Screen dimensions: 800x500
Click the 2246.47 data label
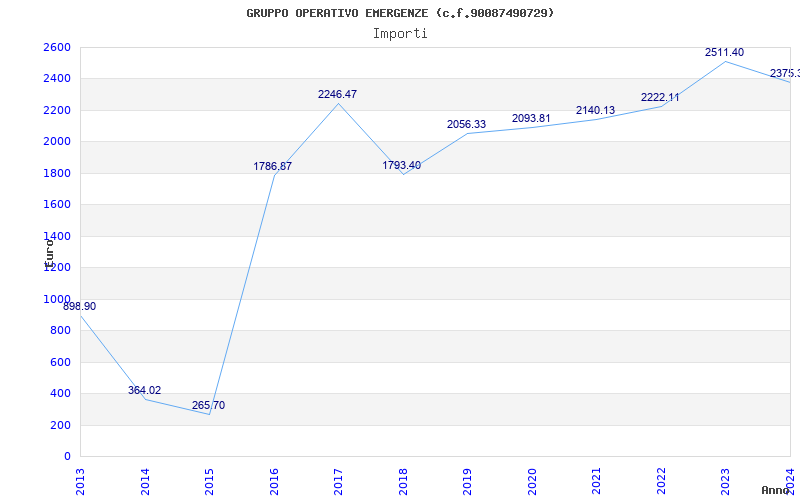(337, 94)
